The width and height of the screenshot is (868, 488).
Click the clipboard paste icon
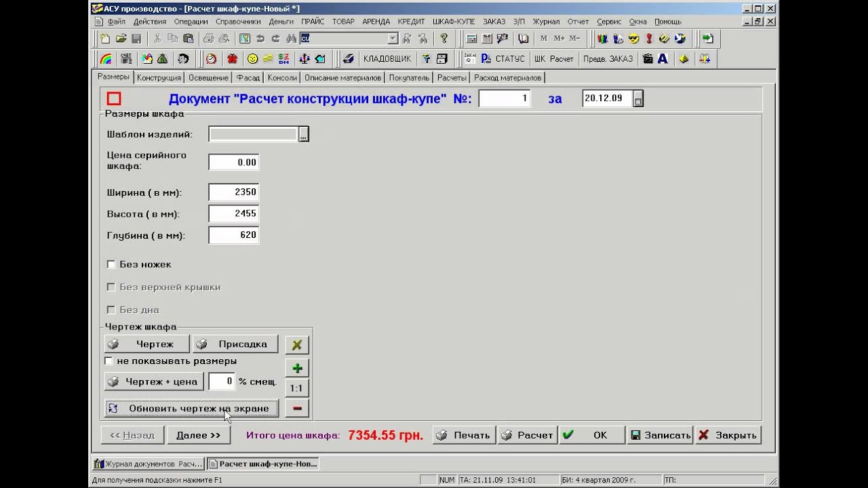pos(189,39)
